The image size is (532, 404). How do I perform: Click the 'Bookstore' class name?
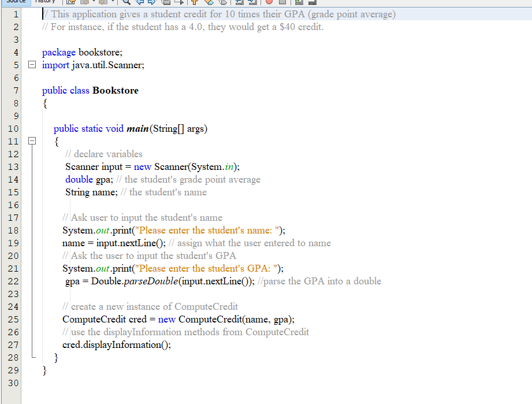116,90
